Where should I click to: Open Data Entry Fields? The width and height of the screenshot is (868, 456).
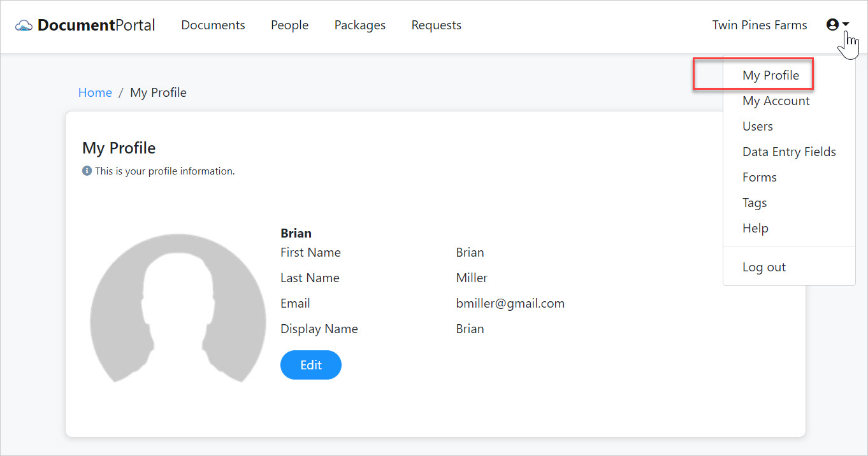[789, 152]
